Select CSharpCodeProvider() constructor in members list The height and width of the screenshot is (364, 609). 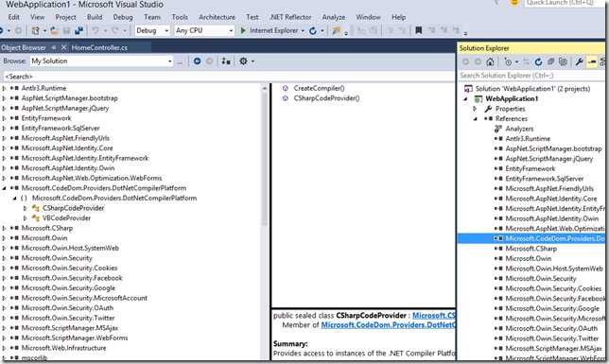326,98
